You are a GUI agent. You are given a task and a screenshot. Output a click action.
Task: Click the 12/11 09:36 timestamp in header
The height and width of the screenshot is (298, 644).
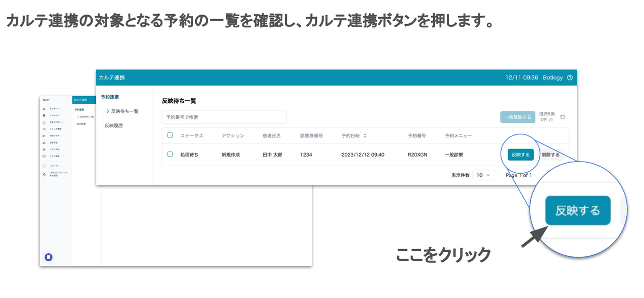coord(522,78)
